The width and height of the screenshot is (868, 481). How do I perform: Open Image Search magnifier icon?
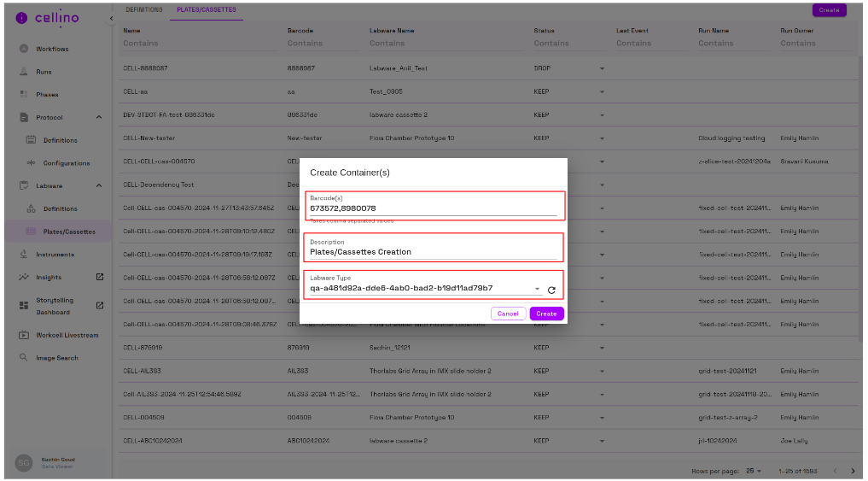24,358
